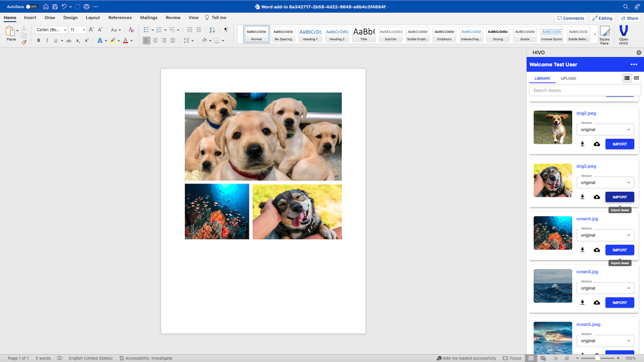Click IMPORT button for ocean4.jpg
The image size is (644, 362).
(x=619, y=250)
